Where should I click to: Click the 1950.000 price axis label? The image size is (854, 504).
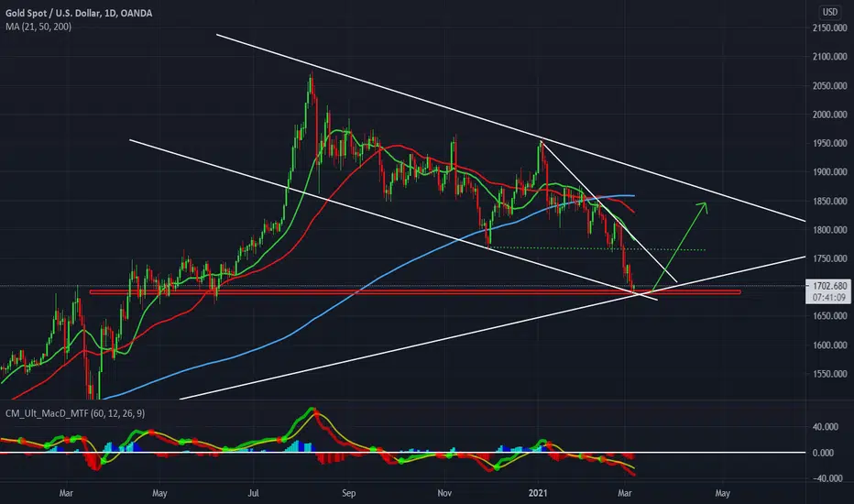pyautogui.click(x=829, y=143)
